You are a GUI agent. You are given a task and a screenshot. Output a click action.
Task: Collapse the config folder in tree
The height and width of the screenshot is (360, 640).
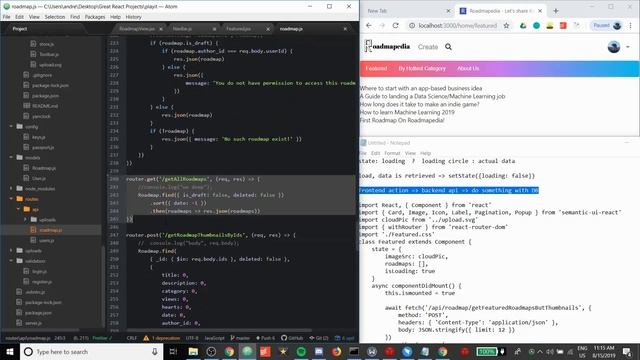coord(11,127)
